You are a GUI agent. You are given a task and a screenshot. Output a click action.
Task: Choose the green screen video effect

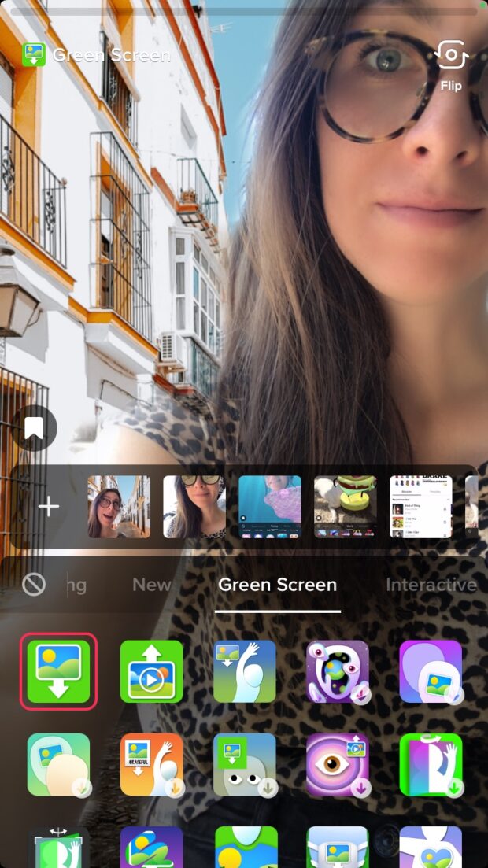(151, 670)
